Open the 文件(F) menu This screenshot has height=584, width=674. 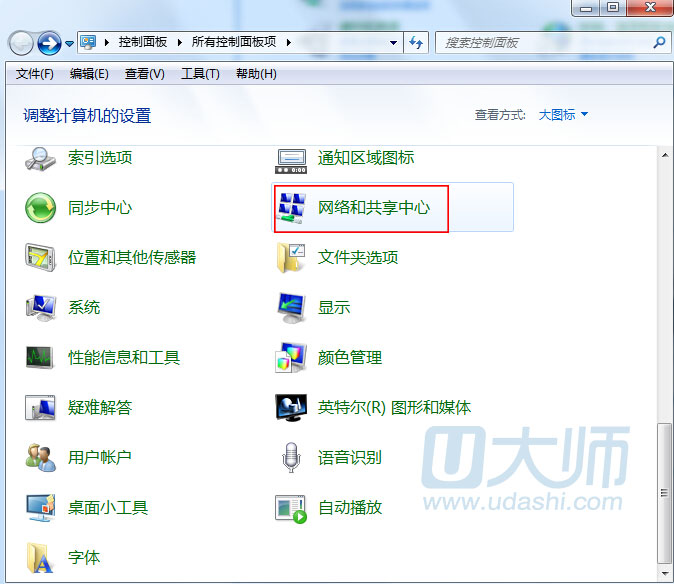tap(35, 74)
